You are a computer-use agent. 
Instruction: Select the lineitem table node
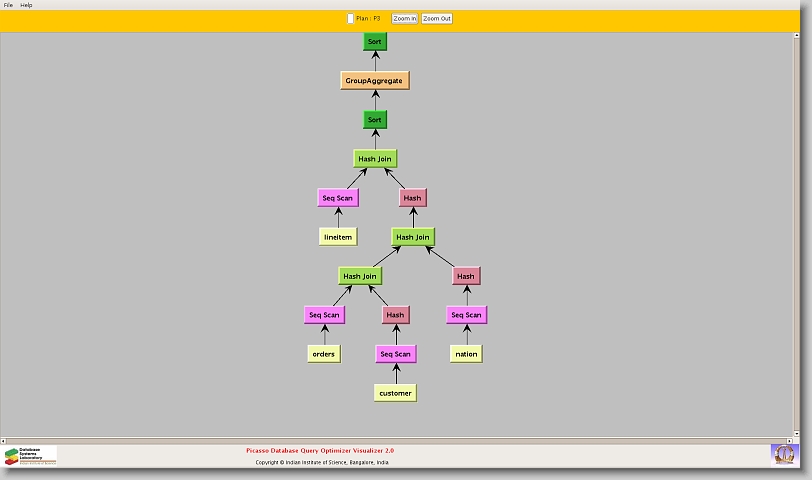coord(338,237)
